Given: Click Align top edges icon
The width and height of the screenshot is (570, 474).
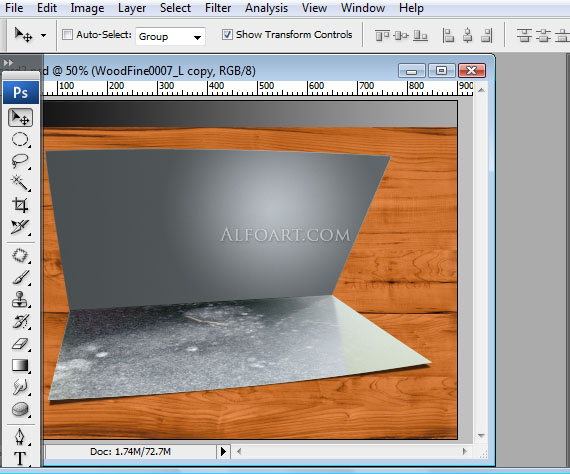Looking at the screenshot, I should click(x=382, y=36).
